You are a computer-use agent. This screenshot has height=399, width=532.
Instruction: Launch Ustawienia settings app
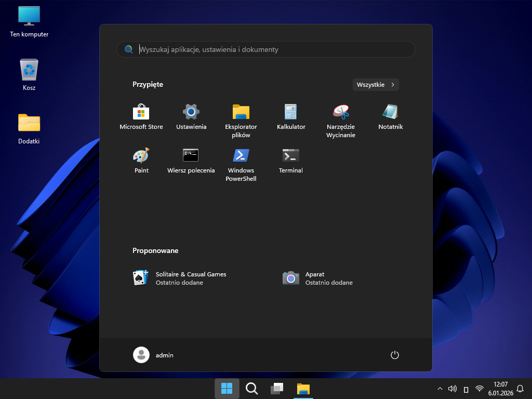tap(191, 117)
